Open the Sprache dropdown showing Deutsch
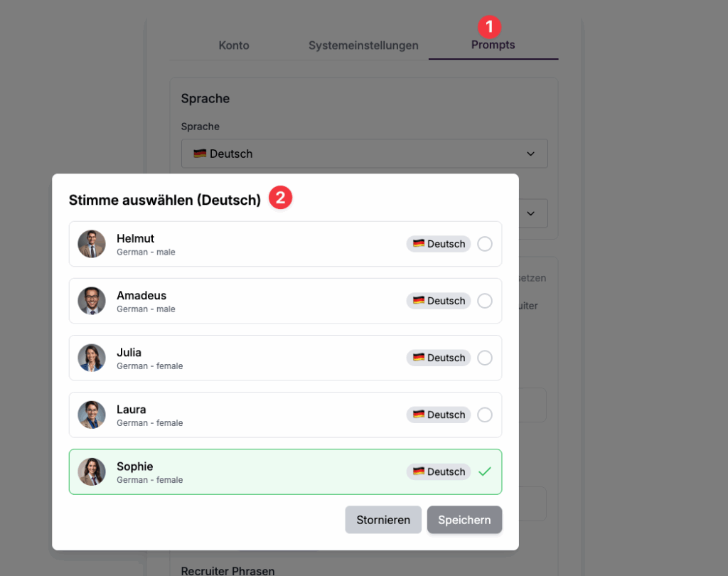Image resolution: width=728 pixels, height=576 pixels. 364,154
